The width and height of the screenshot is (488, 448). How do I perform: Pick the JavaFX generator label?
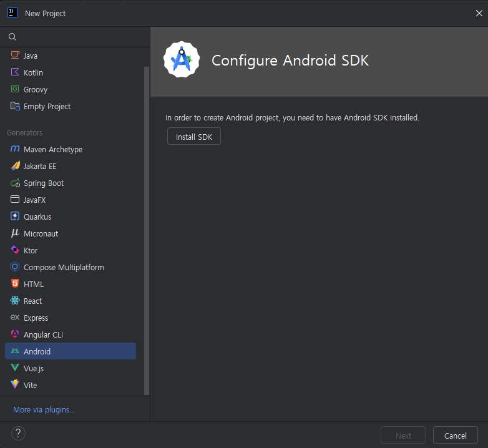point(34,200)
